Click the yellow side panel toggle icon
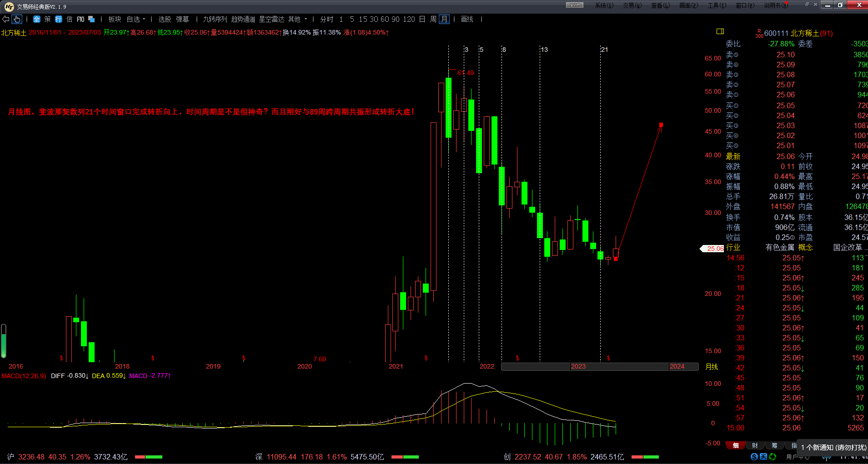 (x=720, y=31)
